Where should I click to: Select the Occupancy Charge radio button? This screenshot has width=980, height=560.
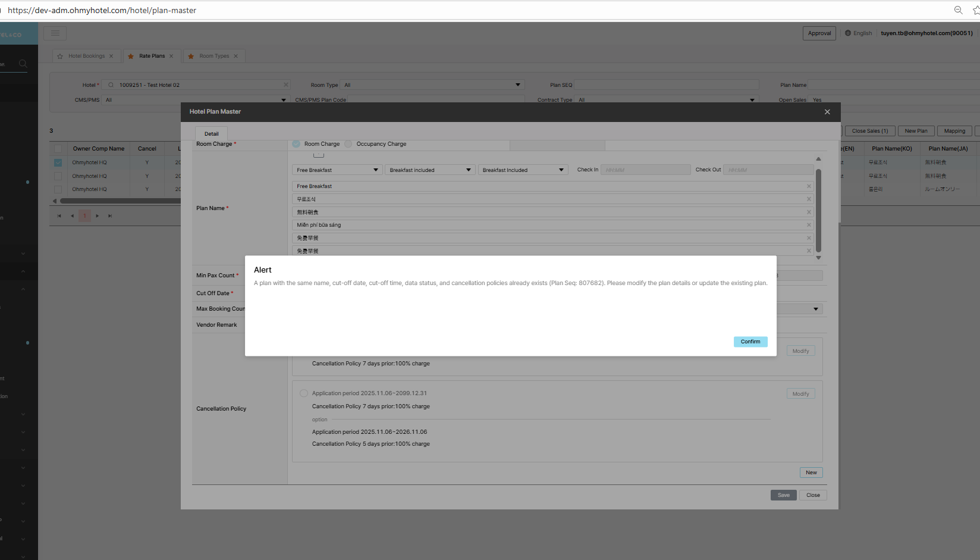click(348, 144)
